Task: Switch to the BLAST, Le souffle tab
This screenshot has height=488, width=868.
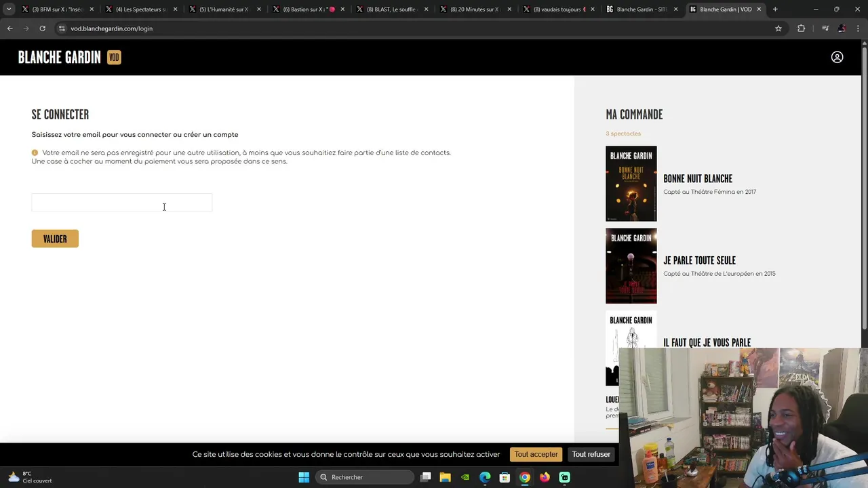Action: [x=392, y=9]
